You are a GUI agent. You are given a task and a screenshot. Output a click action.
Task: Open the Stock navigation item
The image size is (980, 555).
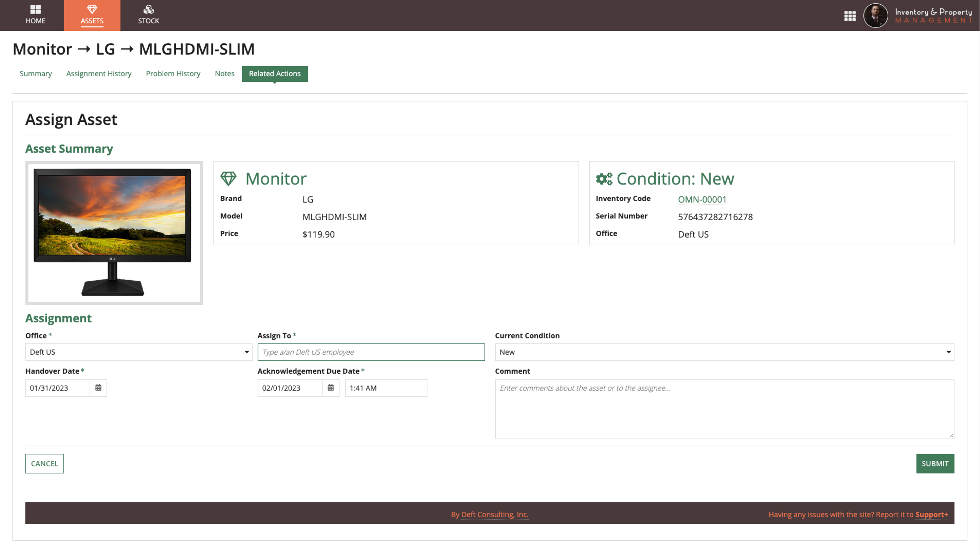click(148, 15)
